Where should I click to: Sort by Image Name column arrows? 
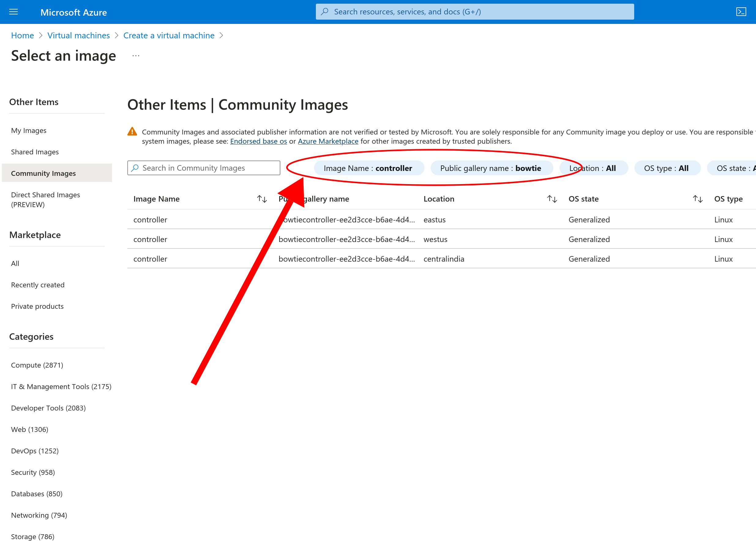click(x=262, y=199)
